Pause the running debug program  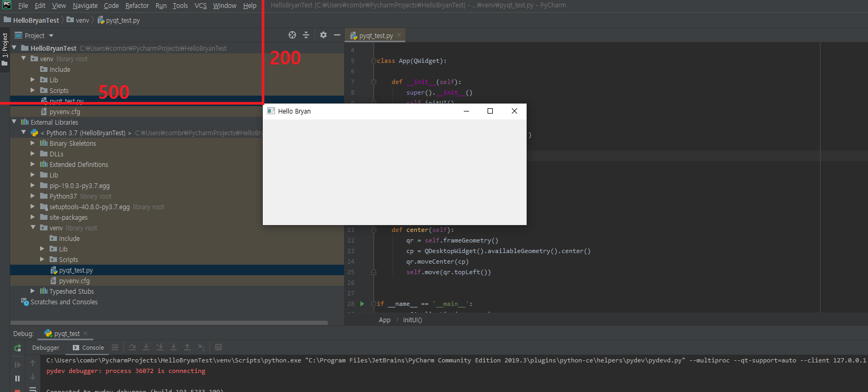pos(17,378)
